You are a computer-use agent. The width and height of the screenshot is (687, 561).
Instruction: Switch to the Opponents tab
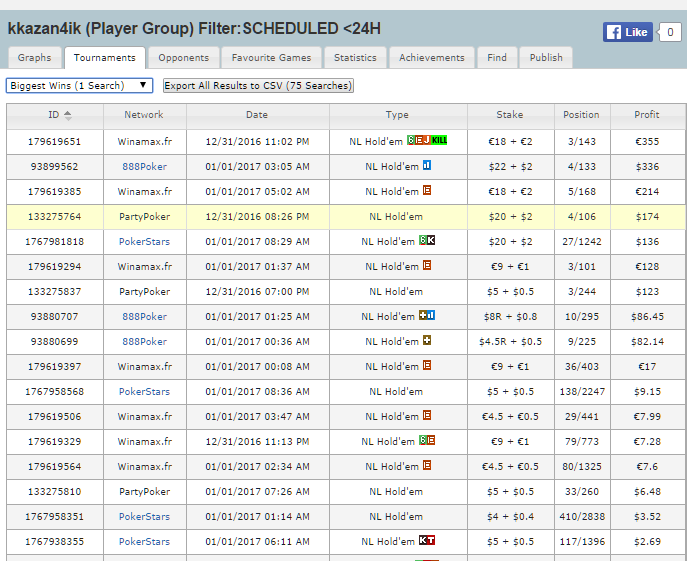(x=184, y=57)
